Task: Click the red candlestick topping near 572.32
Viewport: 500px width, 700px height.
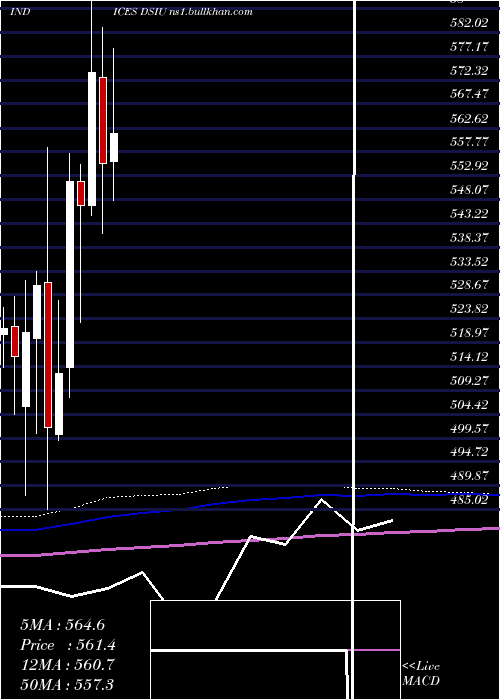Action: pos(103,121)
